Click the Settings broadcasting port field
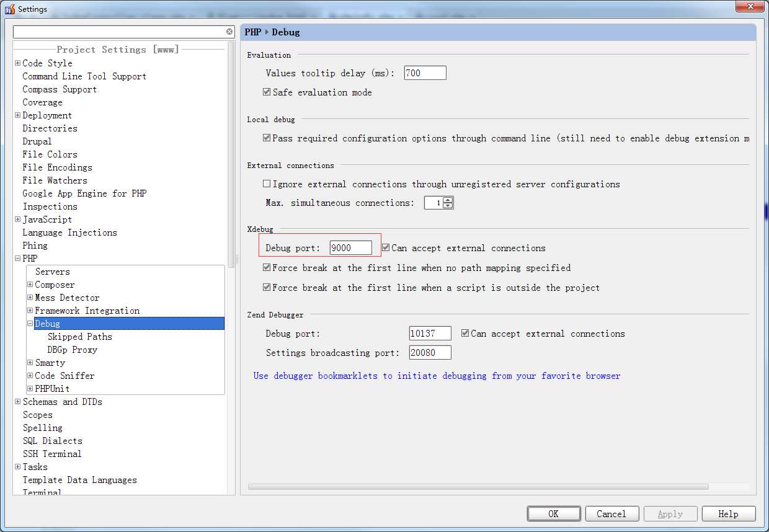Image resolution: width=769 pixels, height=532 pixels. (x=430, y=352)
